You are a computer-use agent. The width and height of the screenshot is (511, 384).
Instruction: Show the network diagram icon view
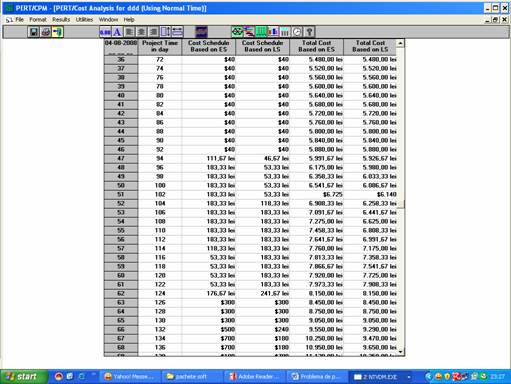coord(237,32)
